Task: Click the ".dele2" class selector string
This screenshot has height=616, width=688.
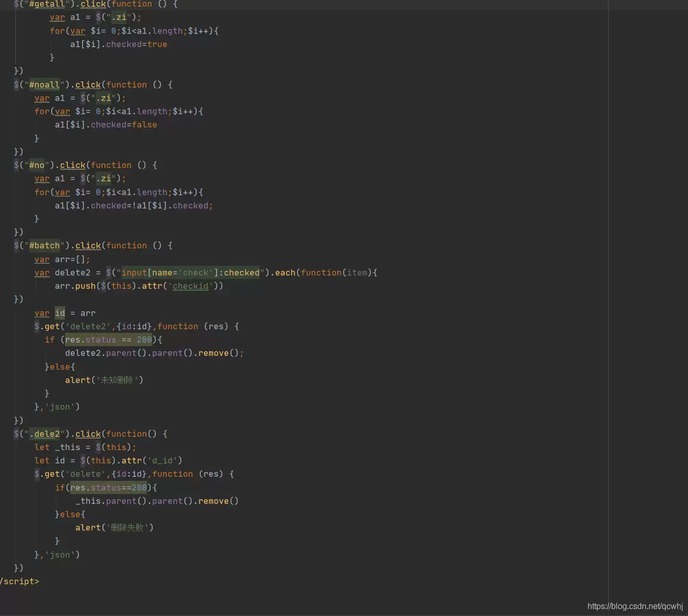Action: [x=45, y=434]
